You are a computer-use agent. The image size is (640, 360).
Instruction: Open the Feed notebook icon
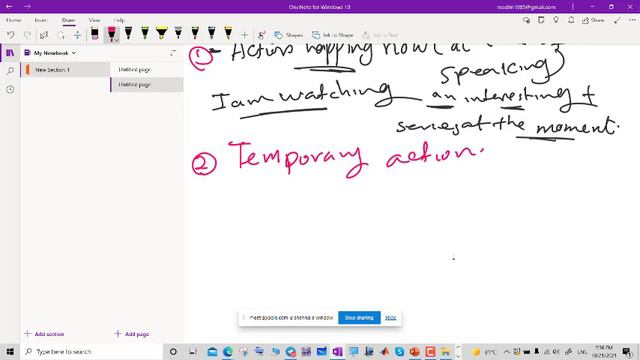[541, 20]
